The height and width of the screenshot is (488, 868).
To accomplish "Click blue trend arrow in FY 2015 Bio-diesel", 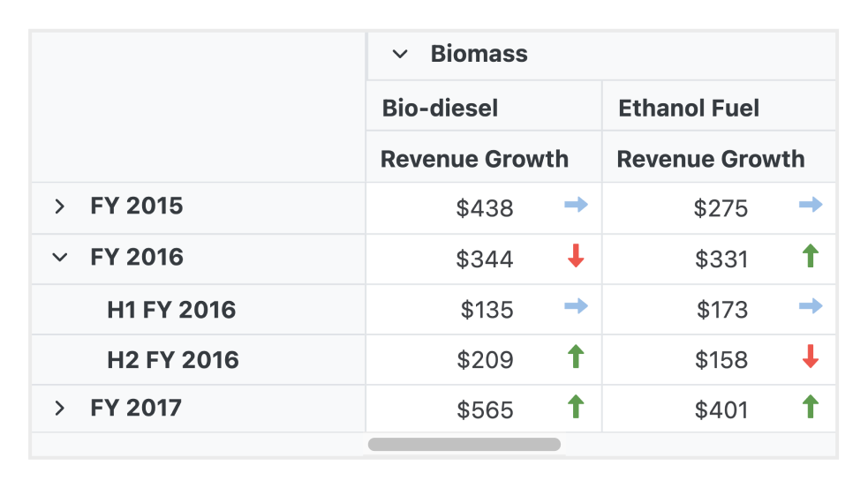I will click(576, 206).
